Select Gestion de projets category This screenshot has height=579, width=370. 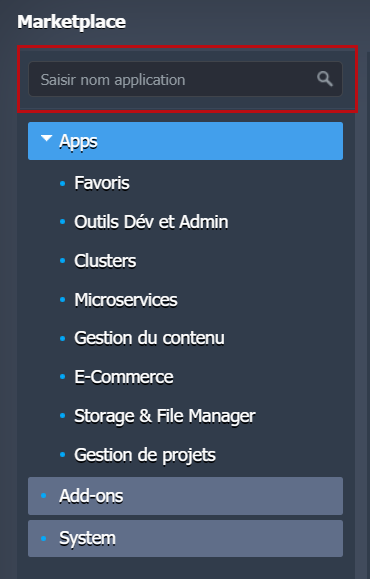pyautogui.click(x=145, y=455)
